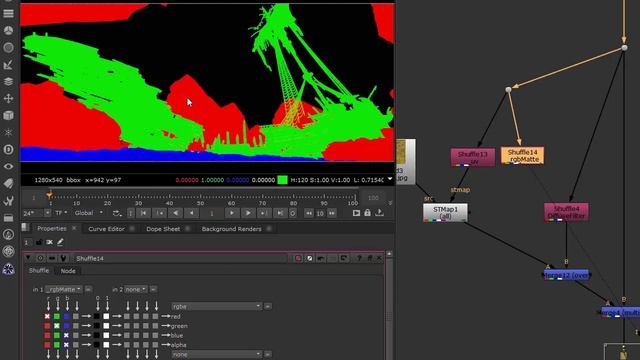This screenshot has height=360, width=640.
Task: Click the center-node icon in the Shuffle14 header
Action: pos(40,258)
